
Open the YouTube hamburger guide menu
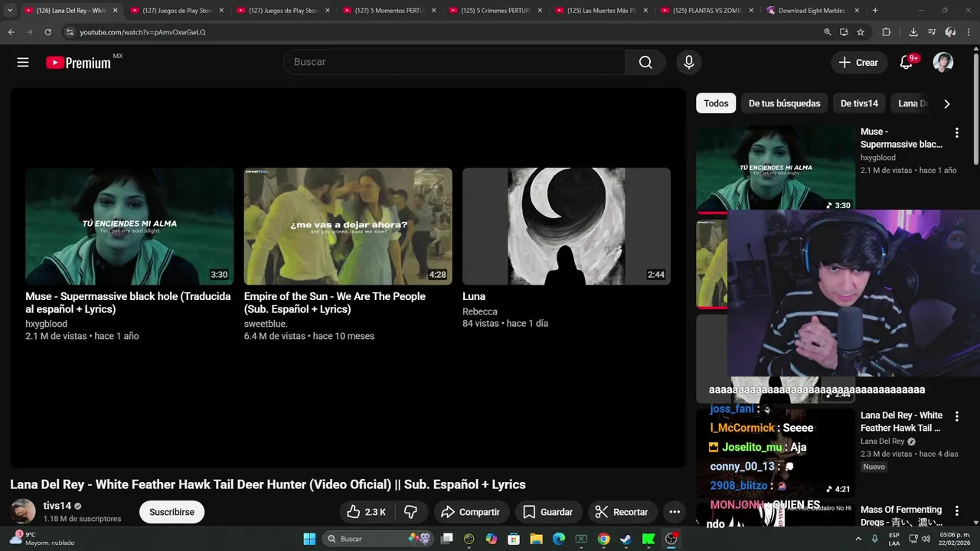pyautogui.click(x=23, y=63)
